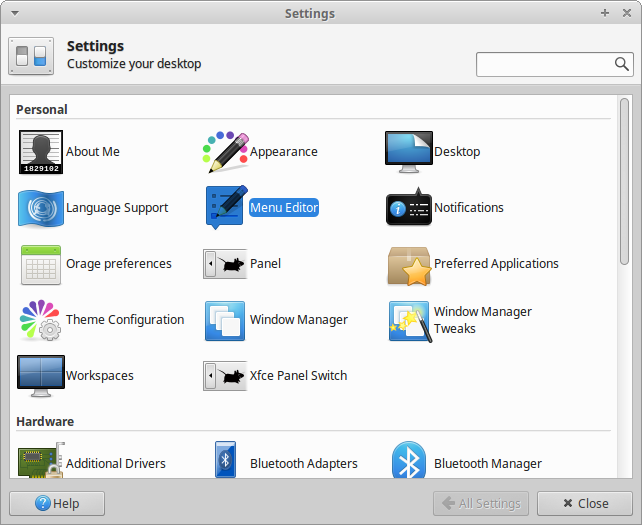642x525 pixels.
Task: Launch Xfce Panel Switch
Action: 225,376
